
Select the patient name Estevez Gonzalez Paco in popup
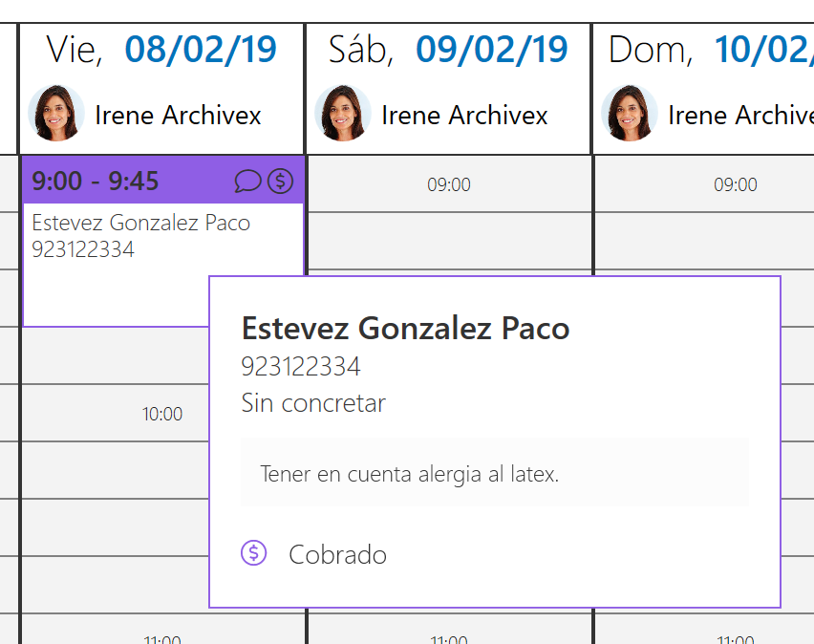[404, 328]
